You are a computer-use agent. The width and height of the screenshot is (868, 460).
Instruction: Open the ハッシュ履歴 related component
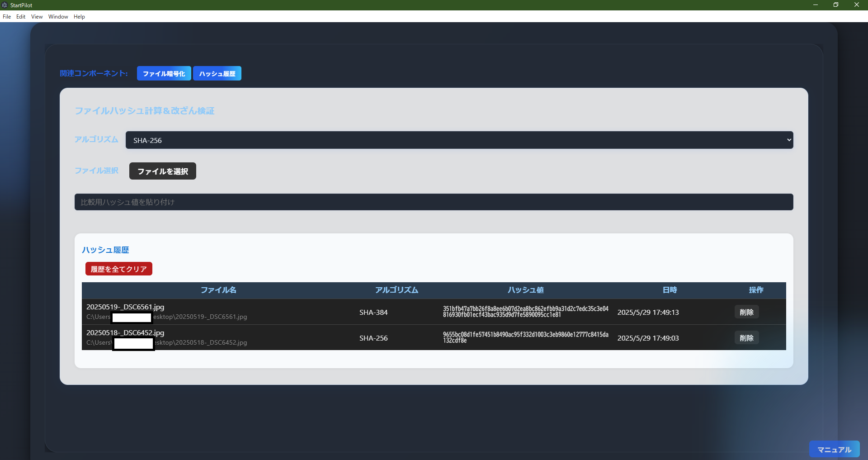pos(217,73)
